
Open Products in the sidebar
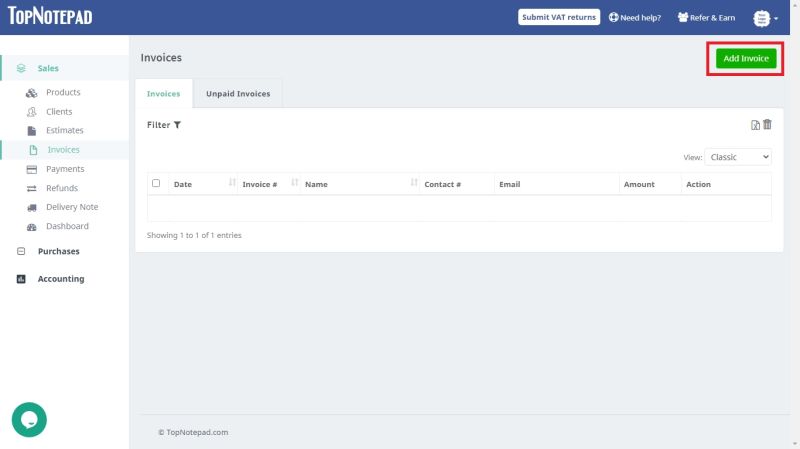pos(63,92)
